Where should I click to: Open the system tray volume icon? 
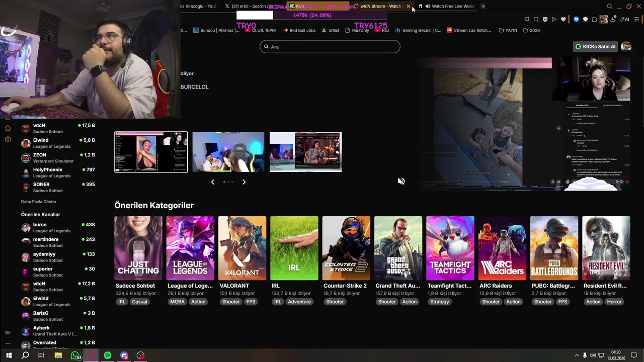(x=593, y=355)
